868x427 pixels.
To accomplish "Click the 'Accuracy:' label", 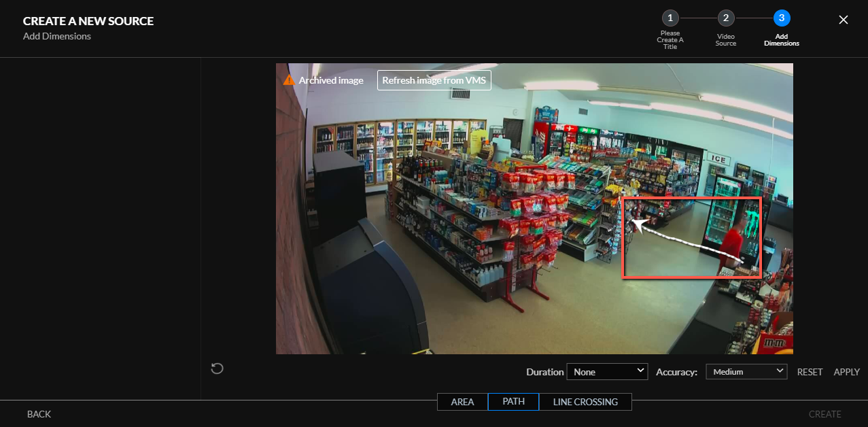I will [677, 372].
